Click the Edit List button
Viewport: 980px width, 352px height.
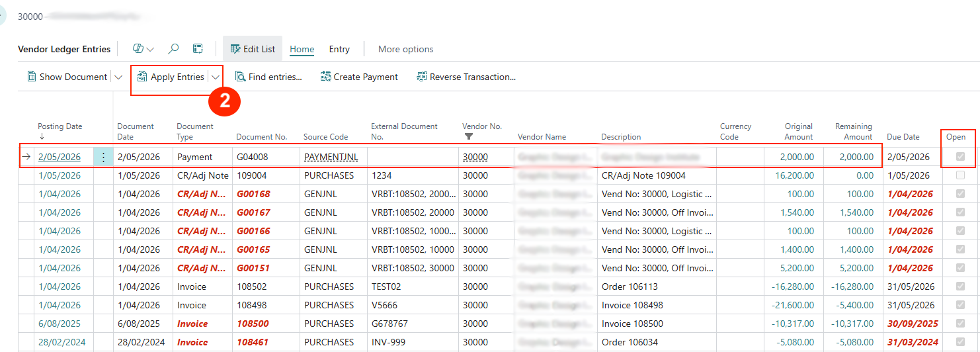click(253, 49)
